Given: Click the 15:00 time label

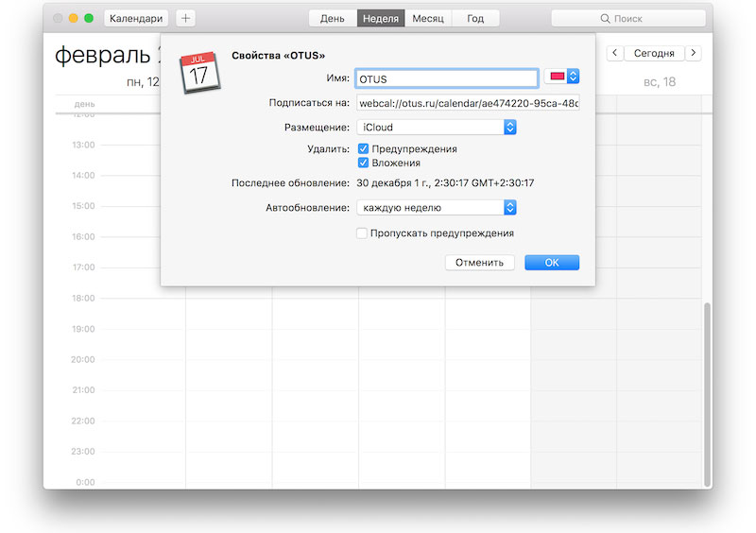Looking at the screenshot, I should coord(83,206).
